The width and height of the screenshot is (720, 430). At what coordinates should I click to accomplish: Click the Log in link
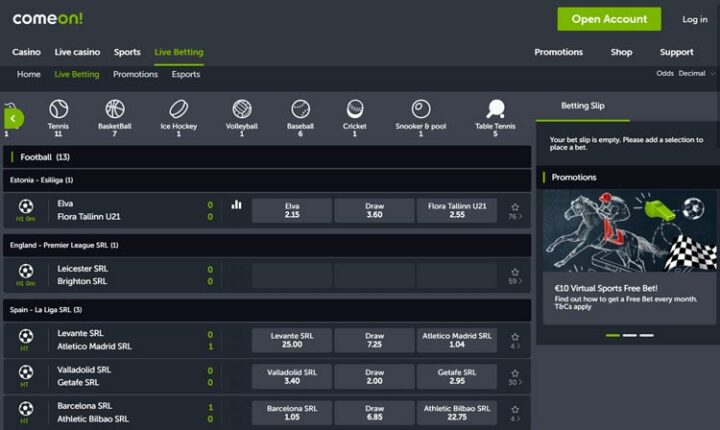point(694,19)
